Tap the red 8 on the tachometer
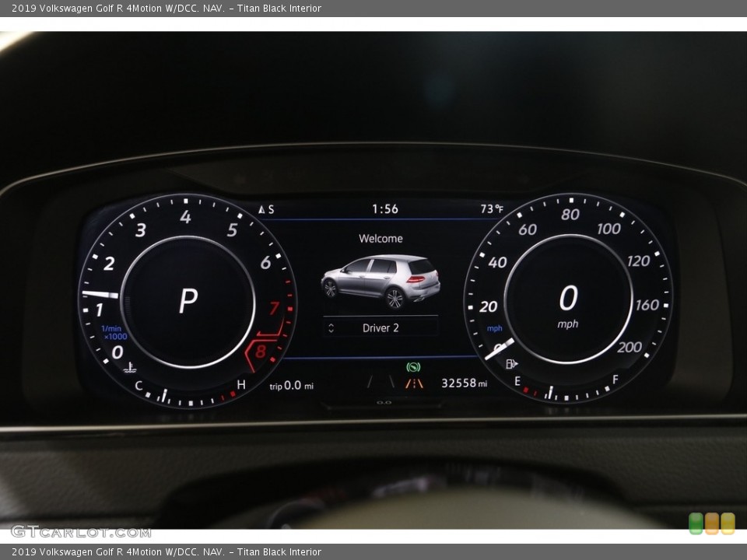 pos(260,352)
